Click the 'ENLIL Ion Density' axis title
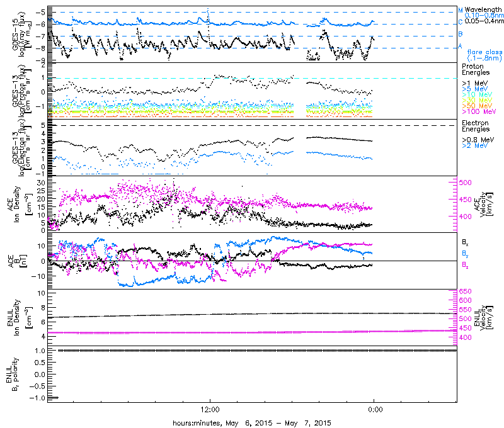 pyautogui.click(x=20, y=317)
